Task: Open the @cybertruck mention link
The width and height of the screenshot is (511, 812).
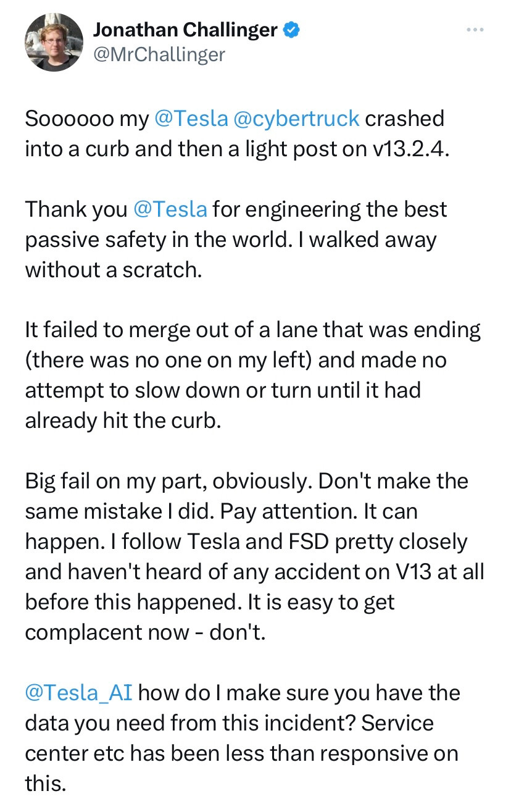Action: click(297, 119)
